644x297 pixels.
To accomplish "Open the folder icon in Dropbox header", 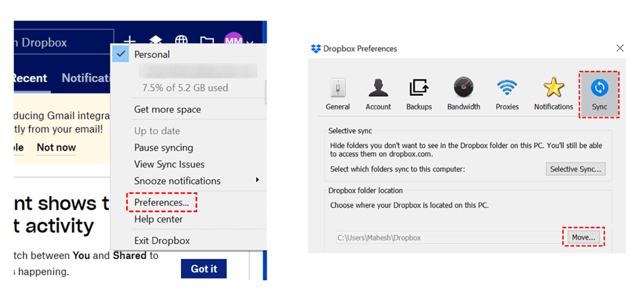I will coord(207,41).
